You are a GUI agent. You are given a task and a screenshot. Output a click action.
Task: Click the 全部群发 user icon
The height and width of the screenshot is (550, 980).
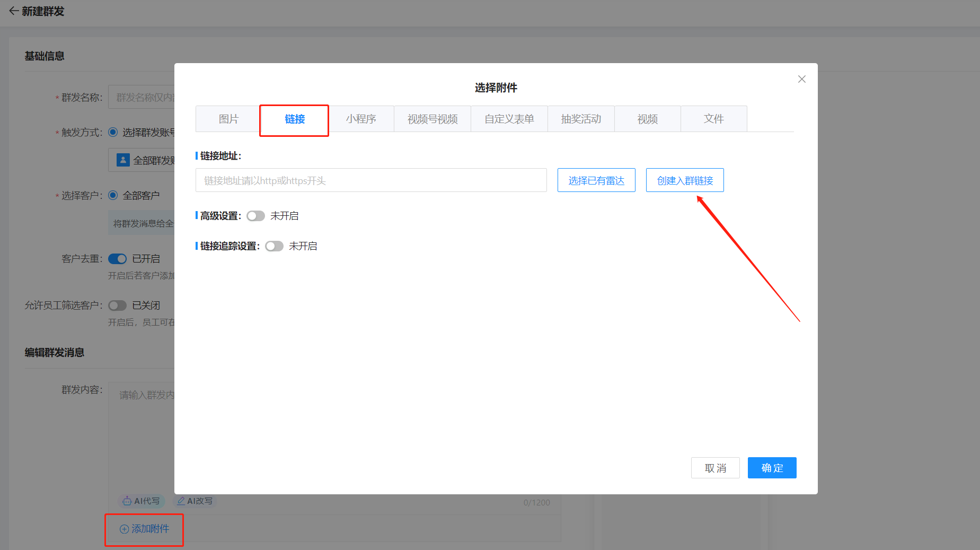(123, 160)
